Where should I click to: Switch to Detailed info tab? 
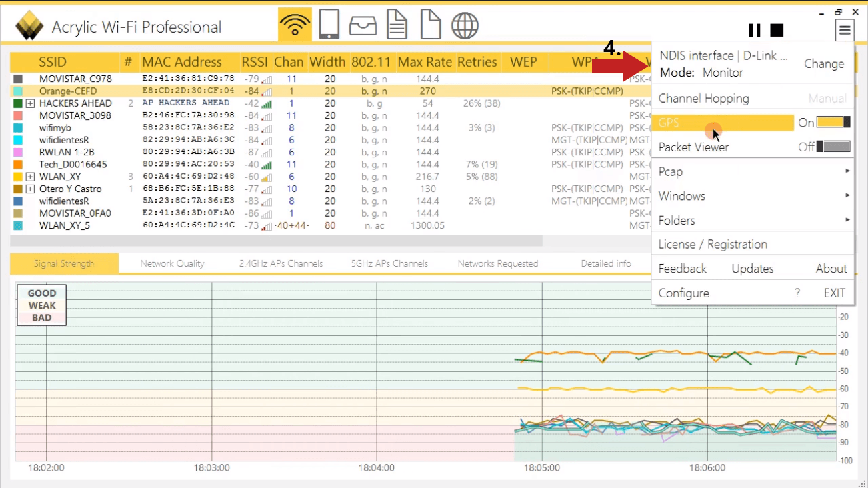[606, 263]
